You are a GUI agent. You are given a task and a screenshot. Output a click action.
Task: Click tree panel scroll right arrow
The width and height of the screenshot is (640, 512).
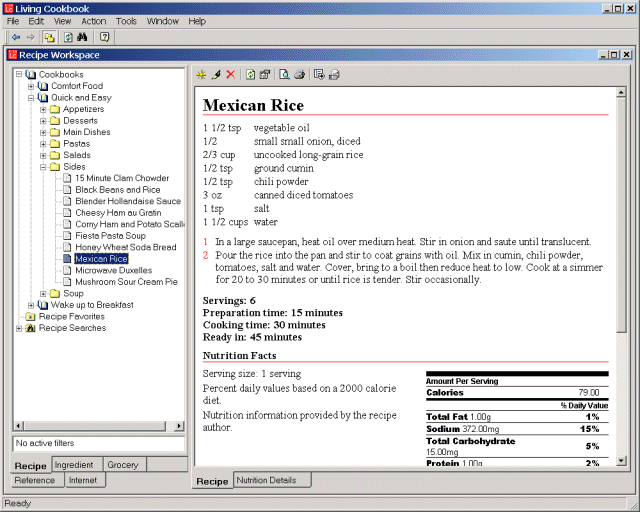pyautogui.click(x=179, y=426)
